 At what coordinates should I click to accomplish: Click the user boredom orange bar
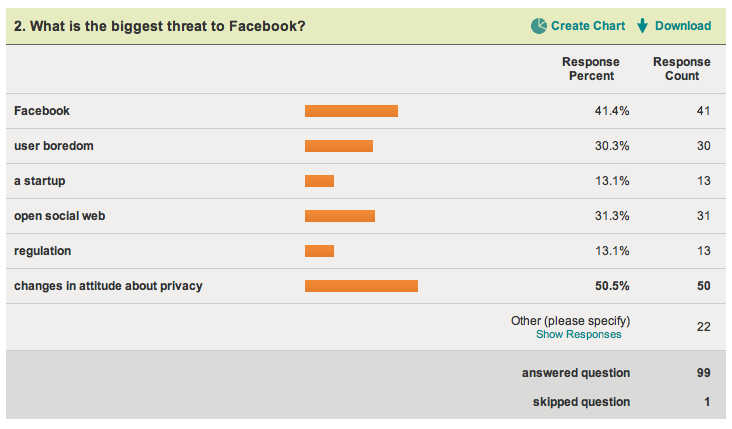(339, 146)
